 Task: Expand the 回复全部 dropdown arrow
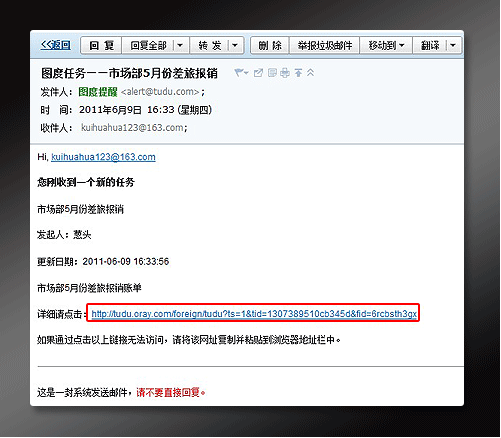[180, 45]
